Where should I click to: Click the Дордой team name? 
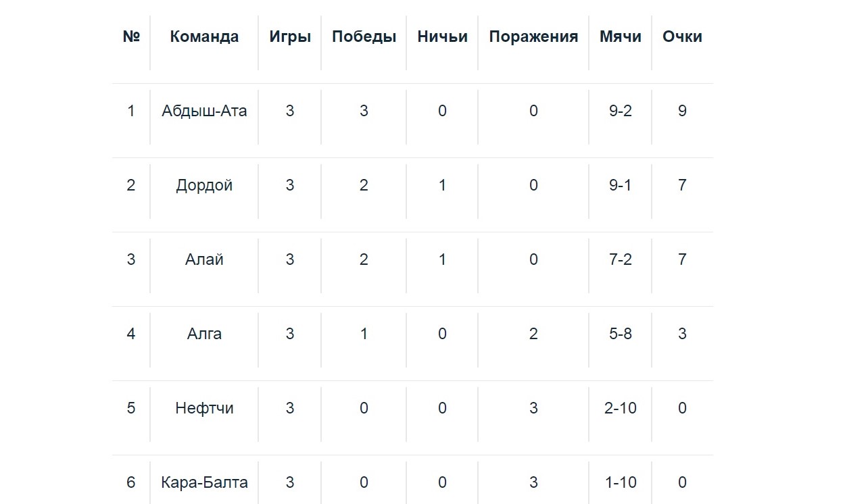pyautogui.click(x=204, y=185)
